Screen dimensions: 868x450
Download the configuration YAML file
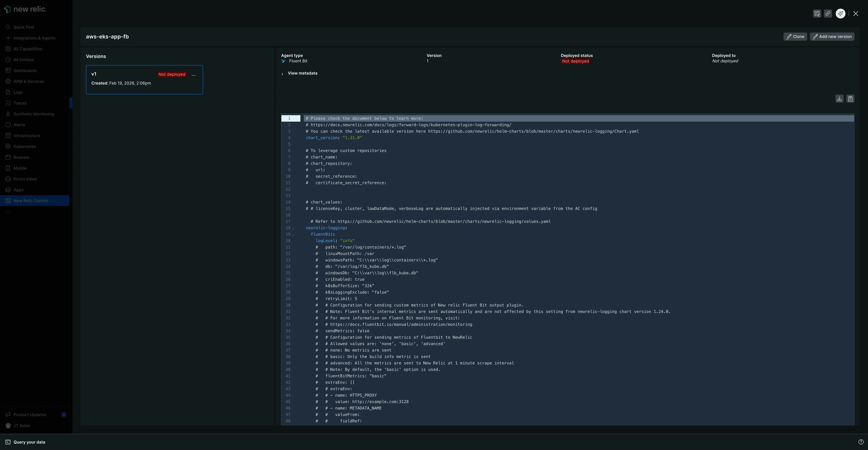coord(839,99)
